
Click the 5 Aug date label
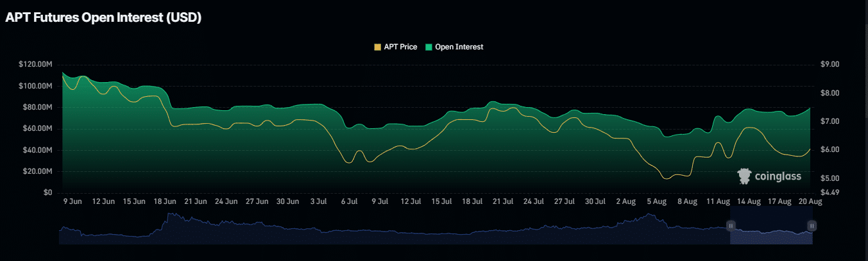(x=657, y=201)
